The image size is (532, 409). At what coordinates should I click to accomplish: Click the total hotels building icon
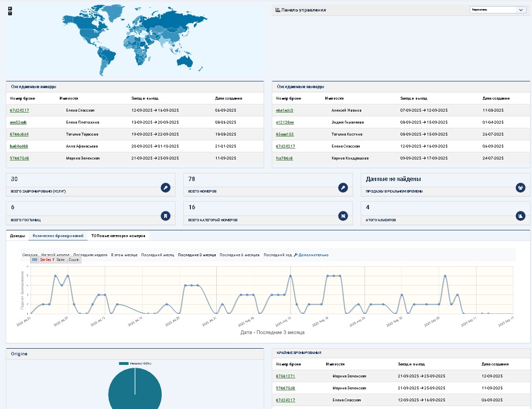[x=165, y=216]
